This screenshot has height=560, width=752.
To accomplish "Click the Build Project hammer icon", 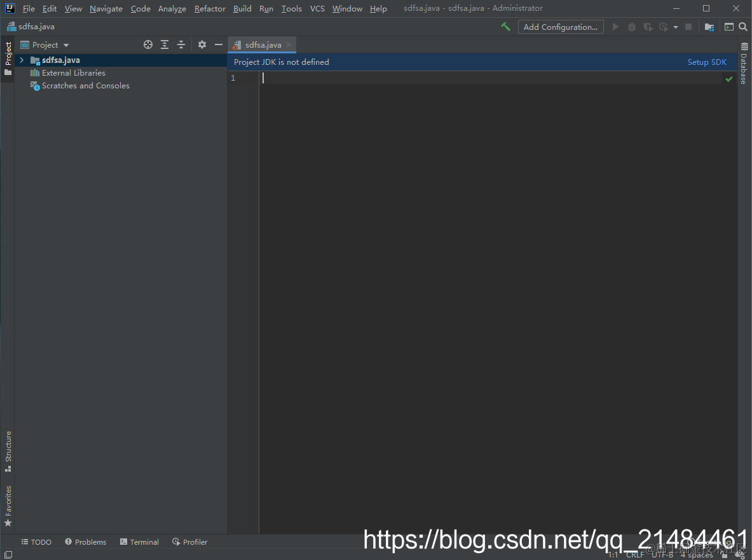I will point(505,27).
